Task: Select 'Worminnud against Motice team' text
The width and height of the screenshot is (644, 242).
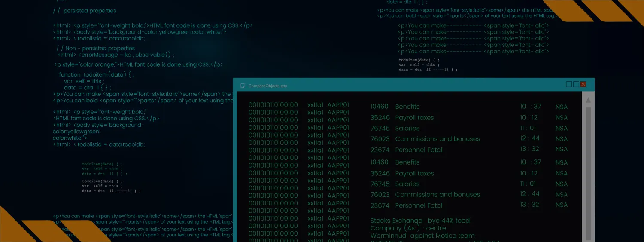Action: click(x=422, y=236)
